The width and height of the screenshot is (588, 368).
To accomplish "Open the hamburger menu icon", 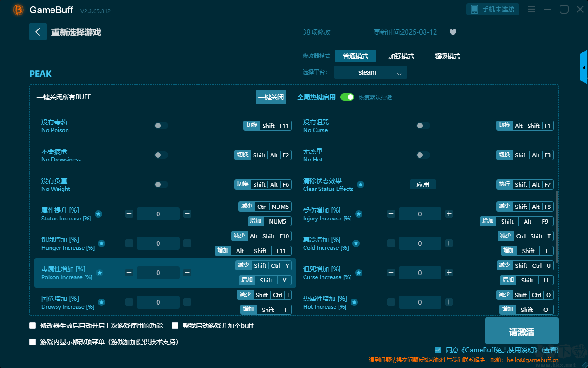I will [x=531, y=9].
